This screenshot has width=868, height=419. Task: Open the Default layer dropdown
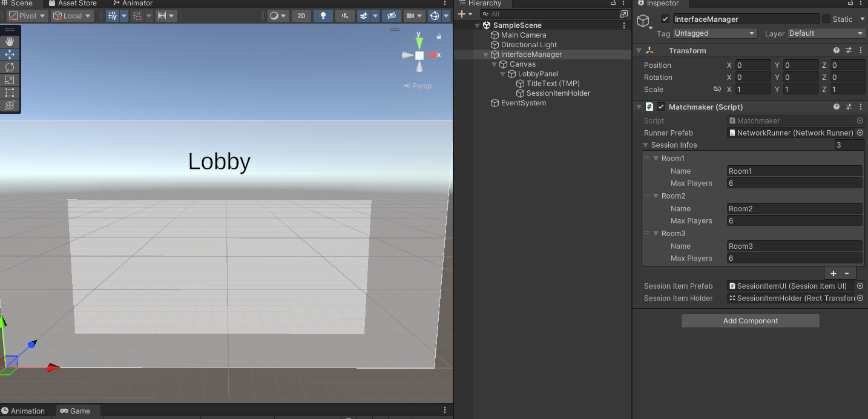826,33
